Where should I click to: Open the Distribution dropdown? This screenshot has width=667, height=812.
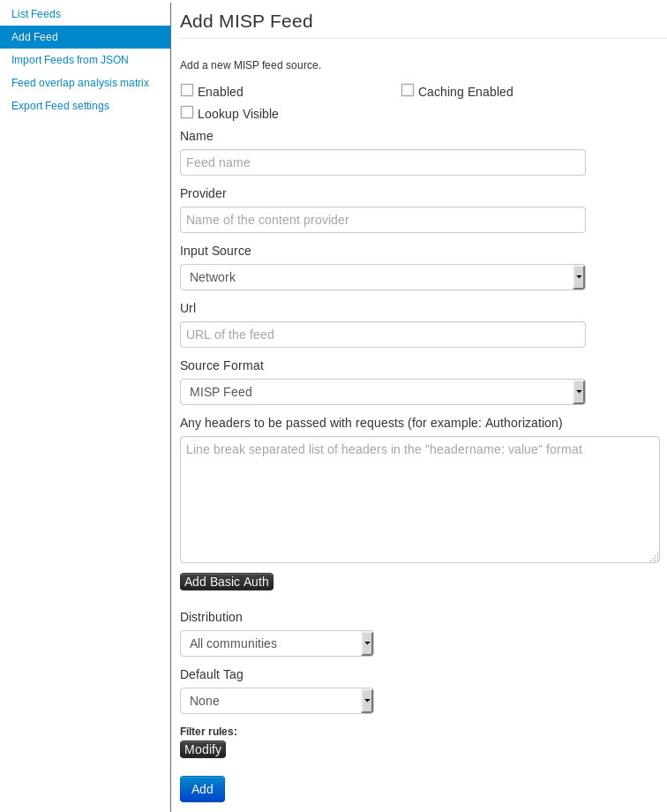(x=276, y=643)
